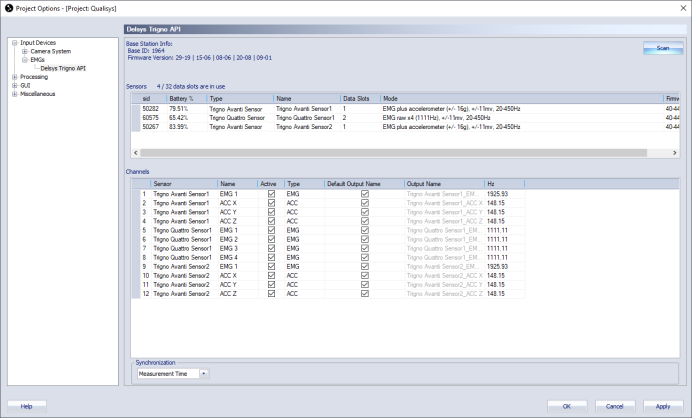Click battery value 83.99%
692x418 pixels.
click(x=178, y=127)
